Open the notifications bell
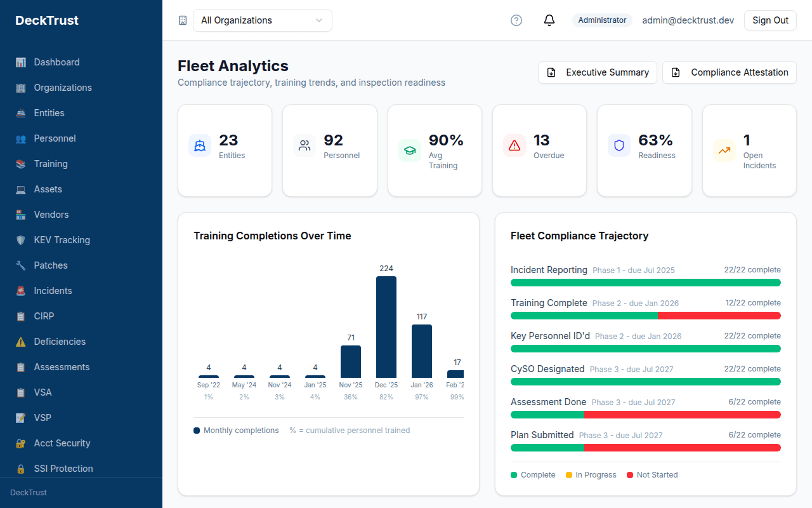The image size is (812, 508). 549,20
